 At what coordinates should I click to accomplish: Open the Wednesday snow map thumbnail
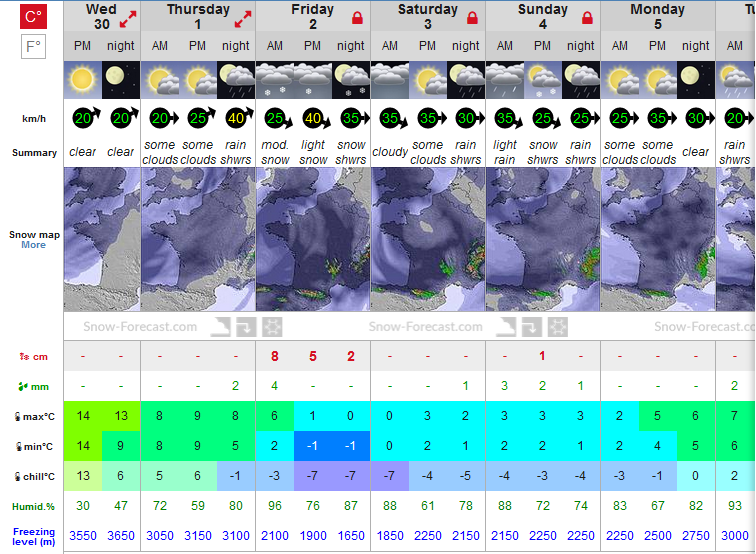pos(102,239)
